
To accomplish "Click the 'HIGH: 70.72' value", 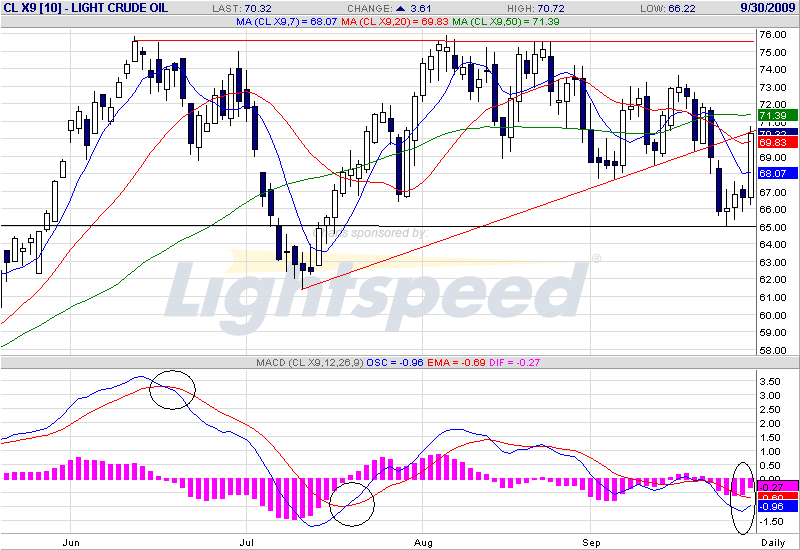I will pyautogui.click(x=536, y=9).
